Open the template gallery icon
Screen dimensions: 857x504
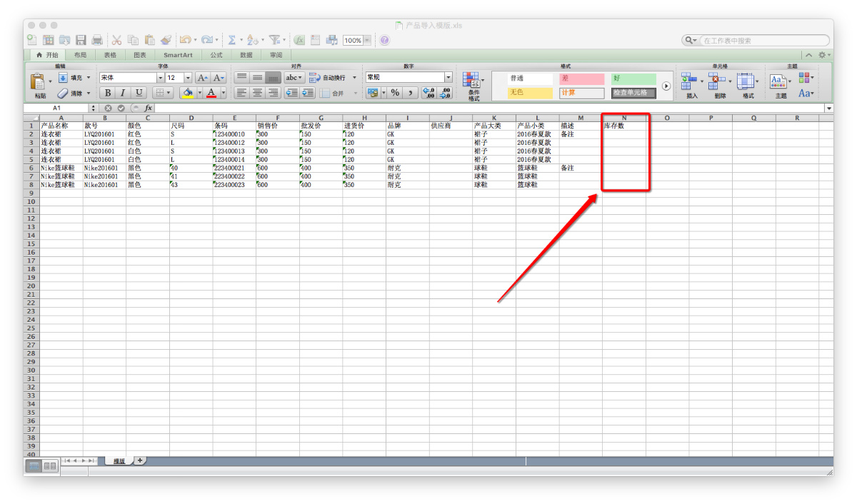[49, 41]
